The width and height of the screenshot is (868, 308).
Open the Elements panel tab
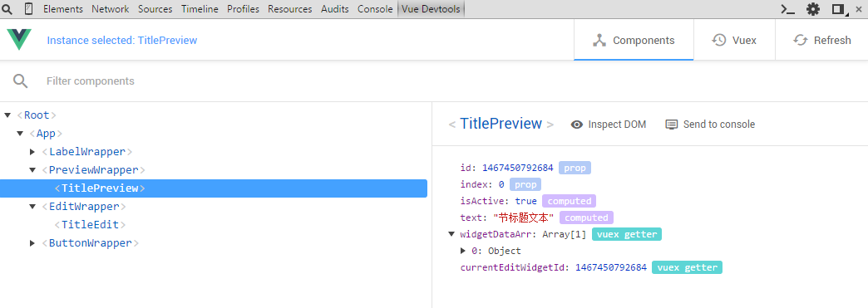(63, 9)
